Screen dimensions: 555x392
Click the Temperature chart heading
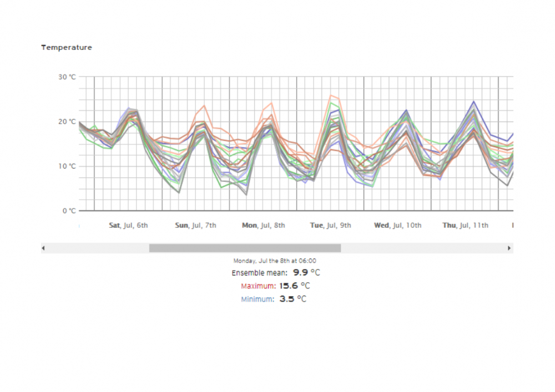pyautogui.click(x=67, y=48)
